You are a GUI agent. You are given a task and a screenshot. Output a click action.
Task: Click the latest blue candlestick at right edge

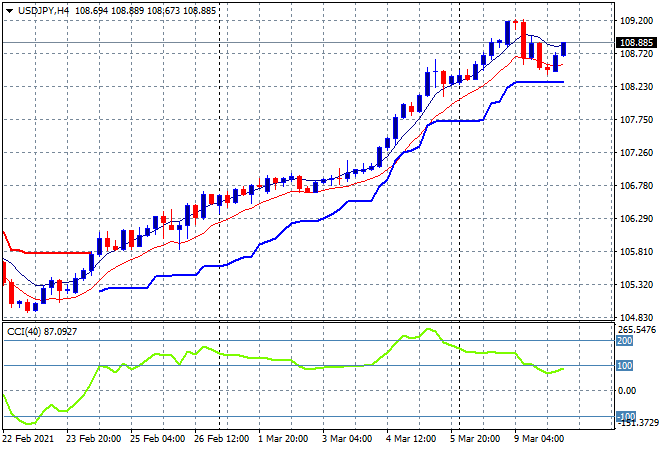tap(564, 49)
